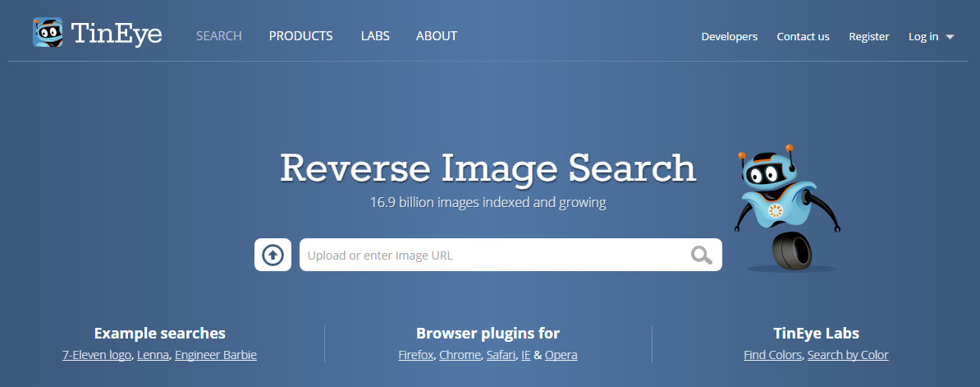Screen dimensions: 980x387
Task: Open the ABOUT menu item
Action: [x=437, y=35]
